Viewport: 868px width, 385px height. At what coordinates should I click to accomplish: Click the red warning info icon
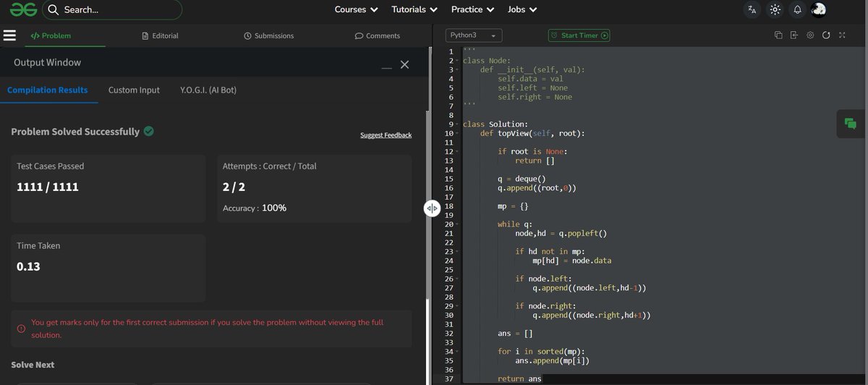21,329
